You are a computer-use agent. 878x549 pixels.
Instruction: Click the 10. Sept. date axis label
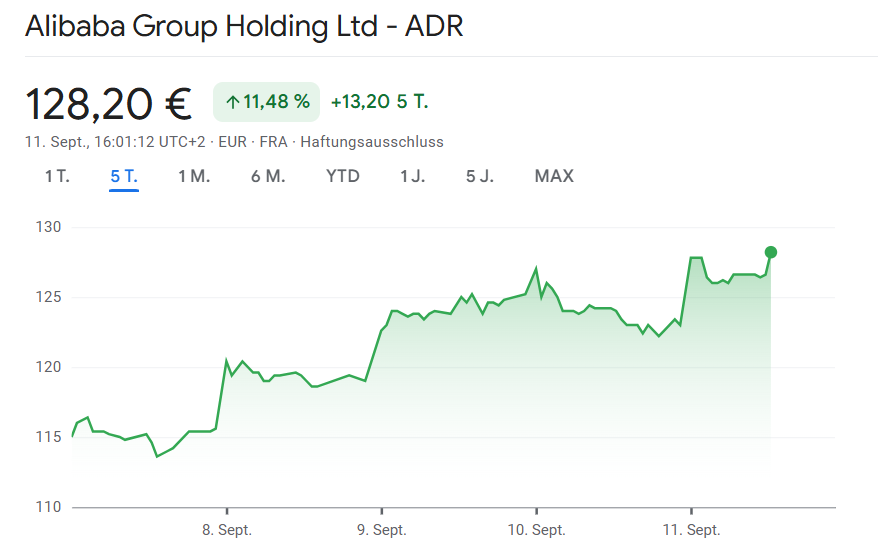(537, 530)
